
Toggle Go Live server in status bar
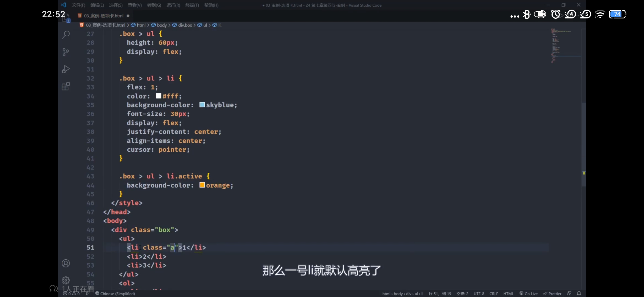tap(528, 293)
